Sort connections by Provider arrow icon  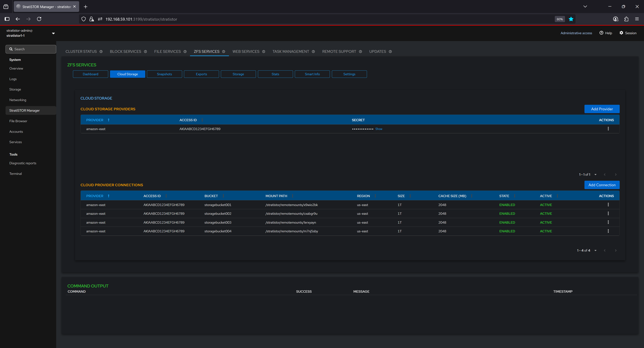(109, 196)
